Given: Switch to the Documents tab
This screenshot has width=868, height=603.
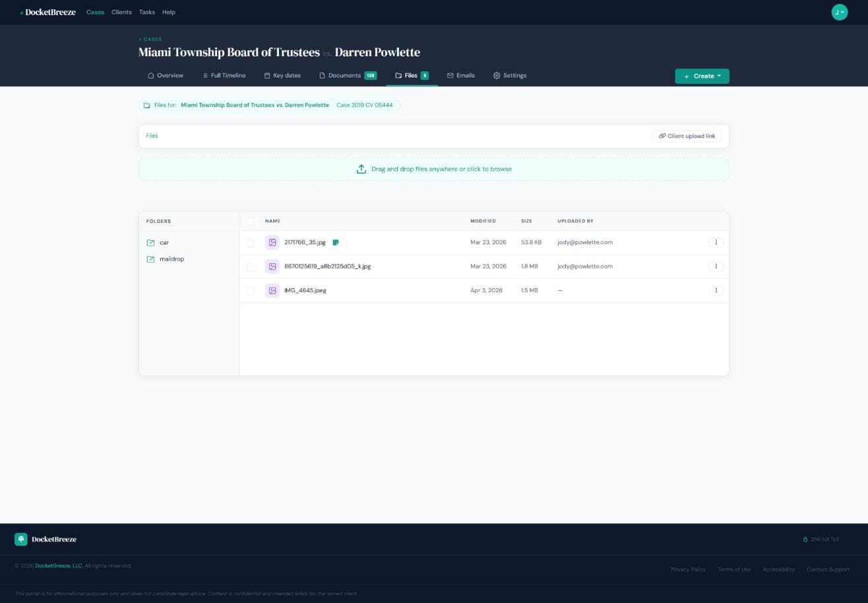Looking at the screenshot, I should coord(348,75).
